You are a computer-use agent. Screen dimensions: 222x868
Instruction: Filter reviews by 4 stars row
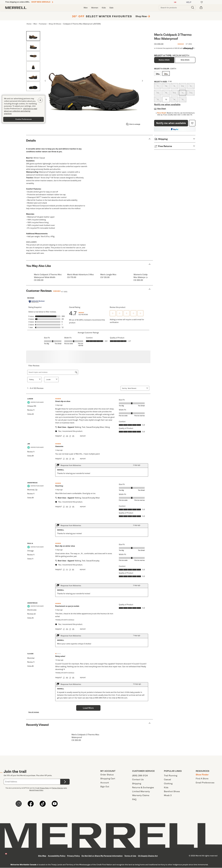click(x=46, y=319)
